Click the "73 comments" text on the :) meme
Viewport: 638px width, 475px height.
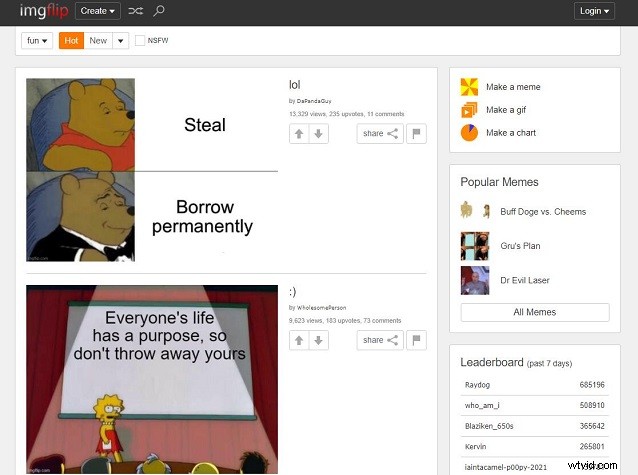click(x=382, y=321)
